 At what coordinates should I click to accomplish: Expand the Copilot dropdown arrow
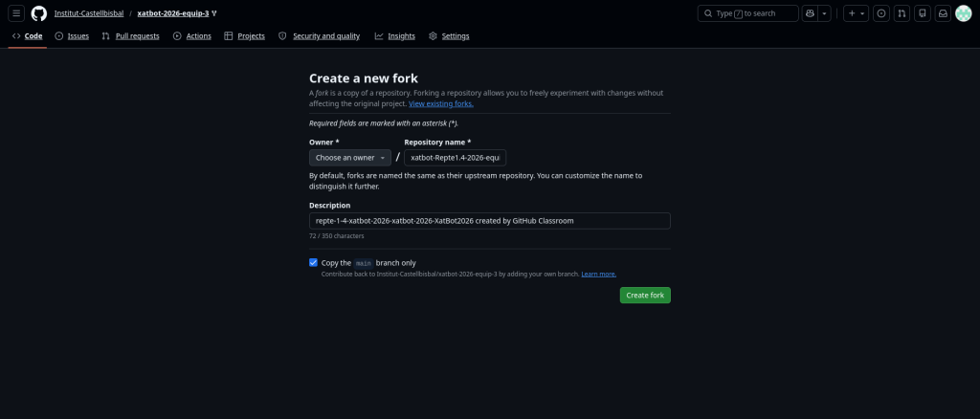point(824,13)
